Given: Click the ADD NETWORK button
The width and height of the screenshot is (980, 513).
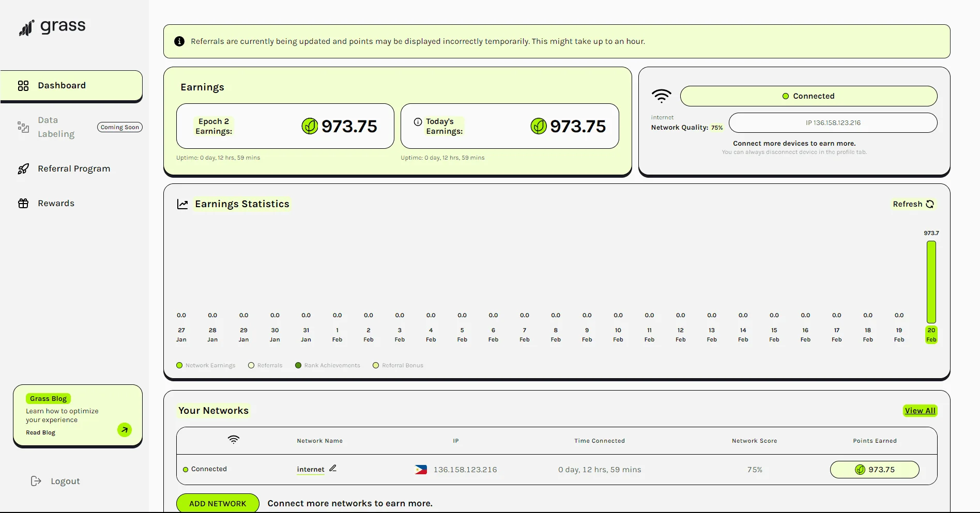Looking at the screenshot, I should point(218,503).
